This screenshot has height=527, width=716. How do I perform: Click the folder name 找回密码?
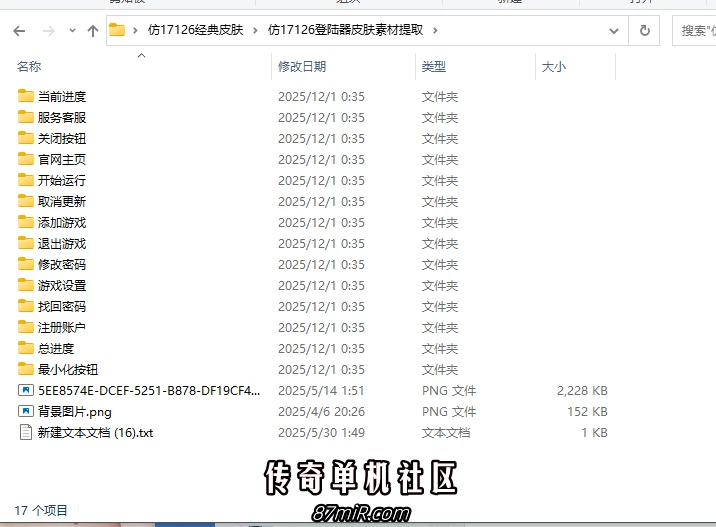pos(62,306)
